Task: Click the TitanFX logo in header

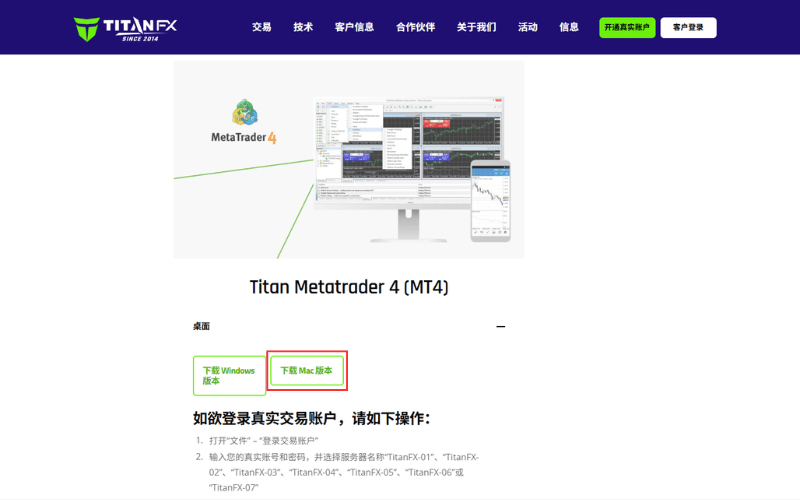Action: point(126,29)
